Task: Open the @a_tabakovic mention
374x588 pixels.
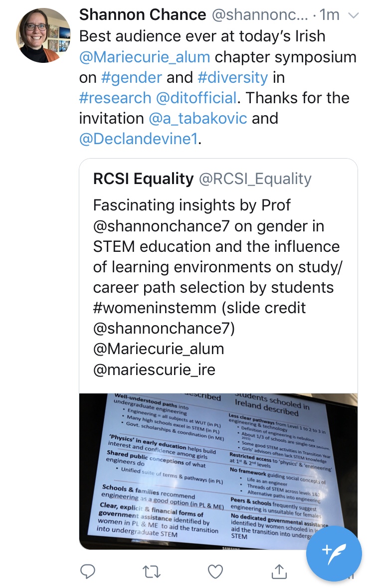Action: (x=198, y=118)
